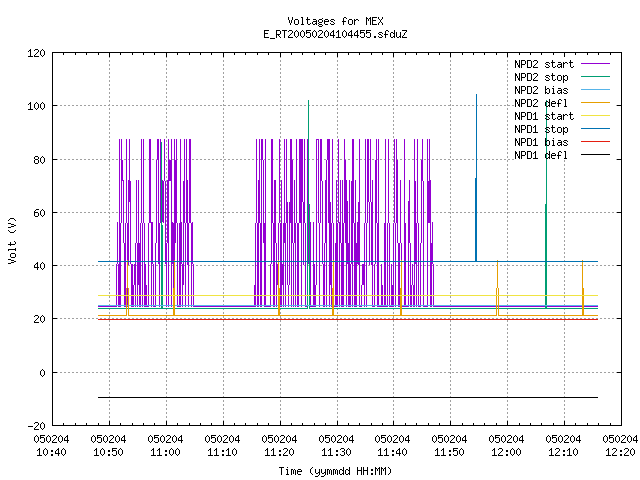Click the 'NPD1 stop' legend label

tap(541, 129)
